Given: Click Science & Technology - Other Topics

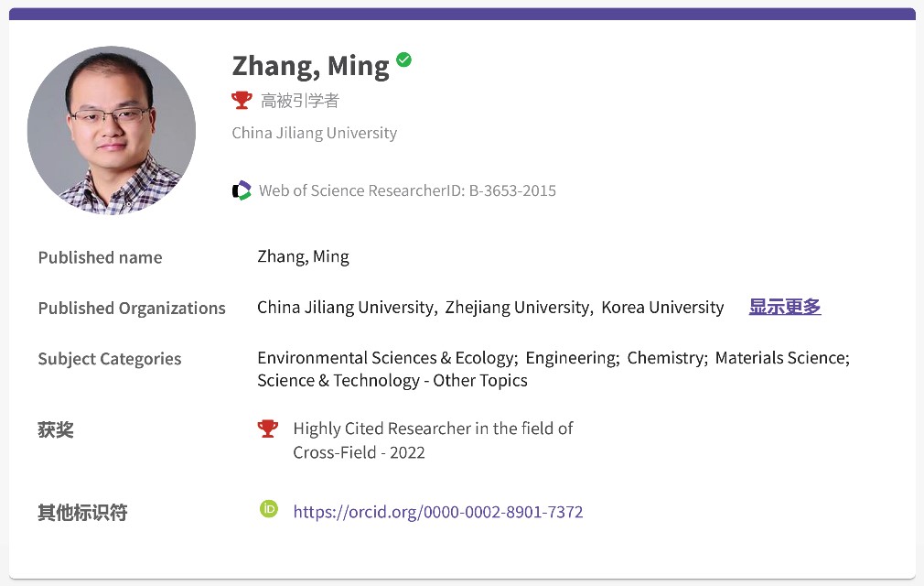Looking at the screenshot, I should pyautogui.click(x=392, y=380).
